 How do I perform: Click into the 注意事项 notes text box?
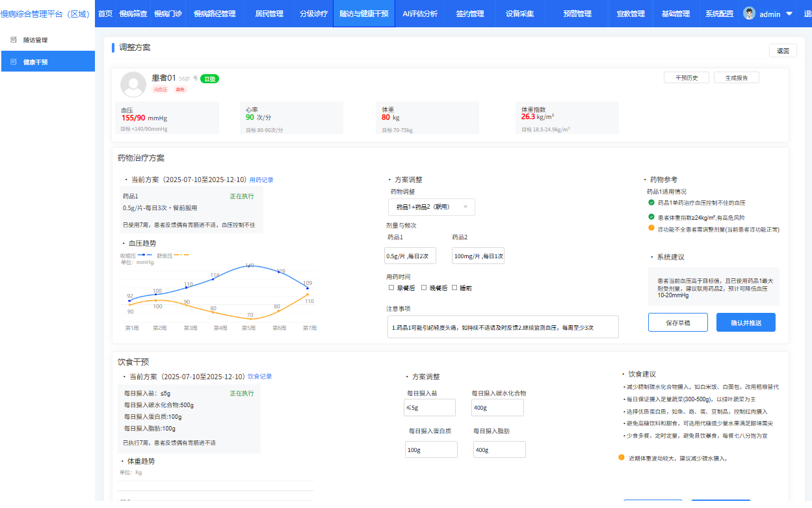point(503,327)
